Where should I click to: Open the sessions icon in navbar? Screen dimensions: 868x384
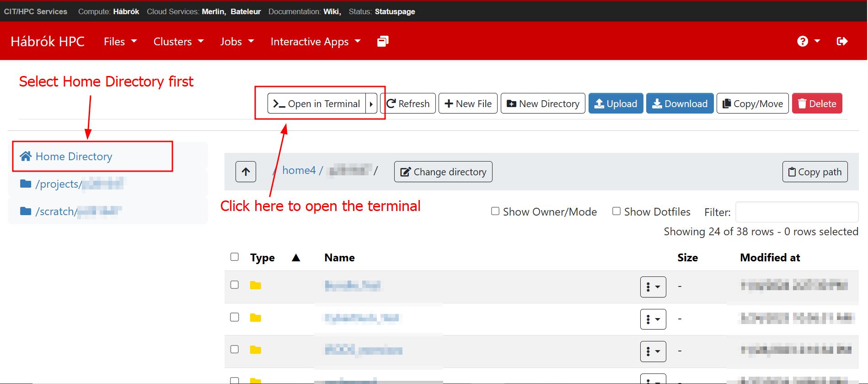coord(383,41)
